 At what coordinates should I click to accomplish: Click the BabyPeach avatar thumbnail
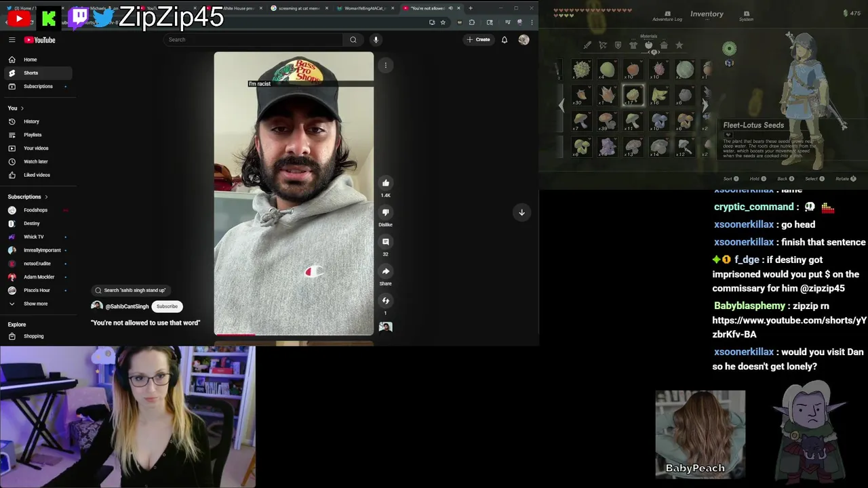click(700, 434)
